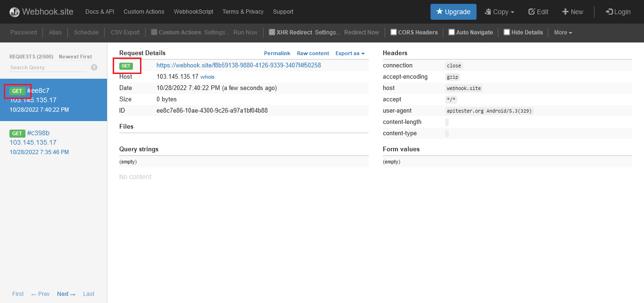Click Run Now for custom actions
The image size is (644, 303).
[x=246, y=33]
